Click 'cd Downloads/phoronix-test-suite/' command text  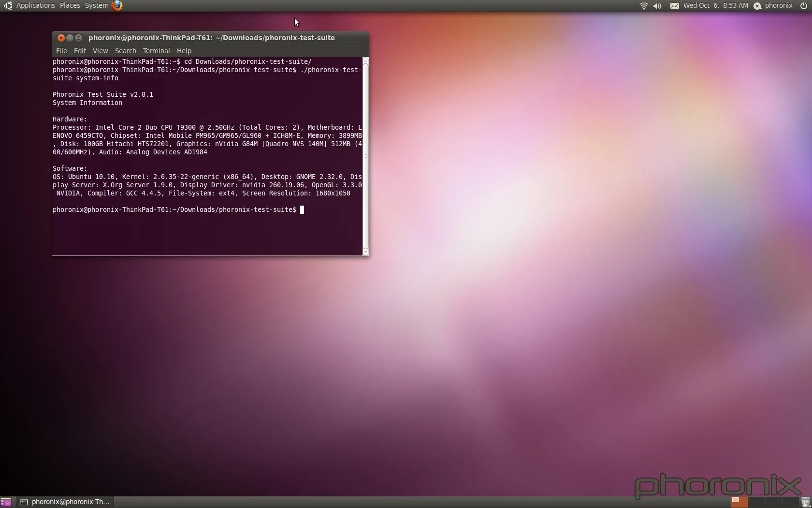[x=248, y=61]
